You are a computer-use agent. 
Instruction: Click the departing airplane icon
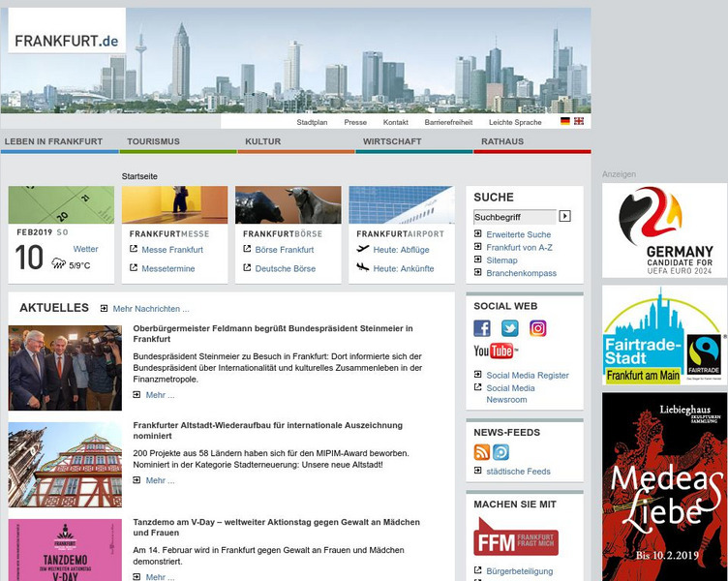pos(363,249)
